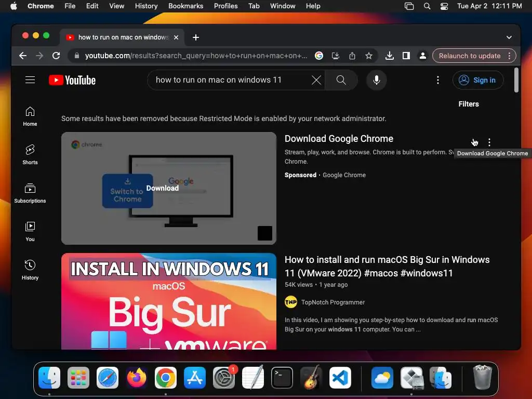The height and width of the screenshot is (399, 532).
Task: View site information lock icon
Action: pos(77,56)
